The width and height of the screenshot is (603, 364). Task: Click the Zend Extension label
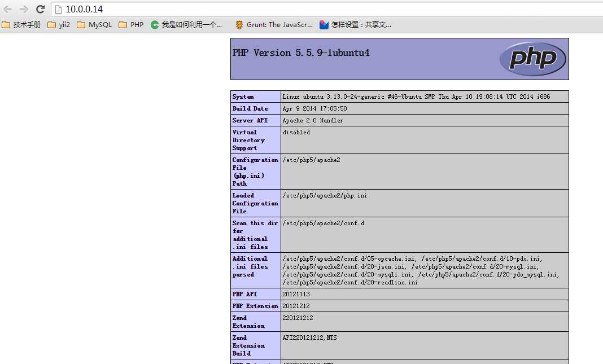click(x=248, y=322)
